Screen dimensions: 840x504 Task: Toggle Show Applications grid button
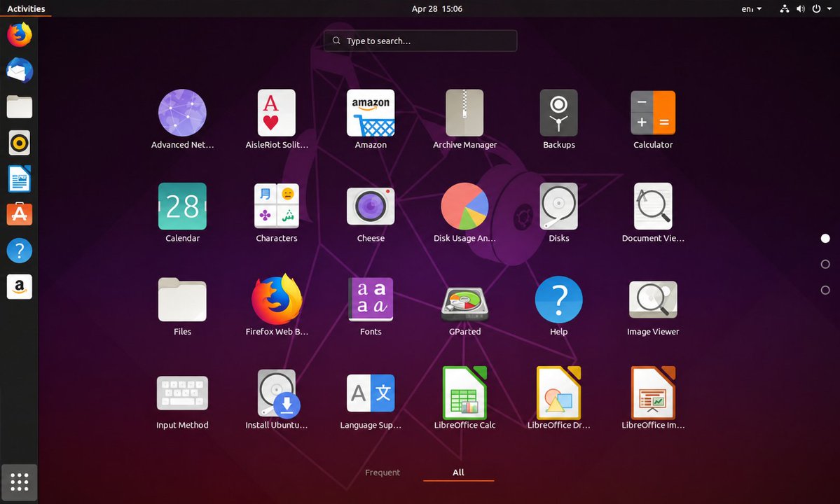click(20, 482)
